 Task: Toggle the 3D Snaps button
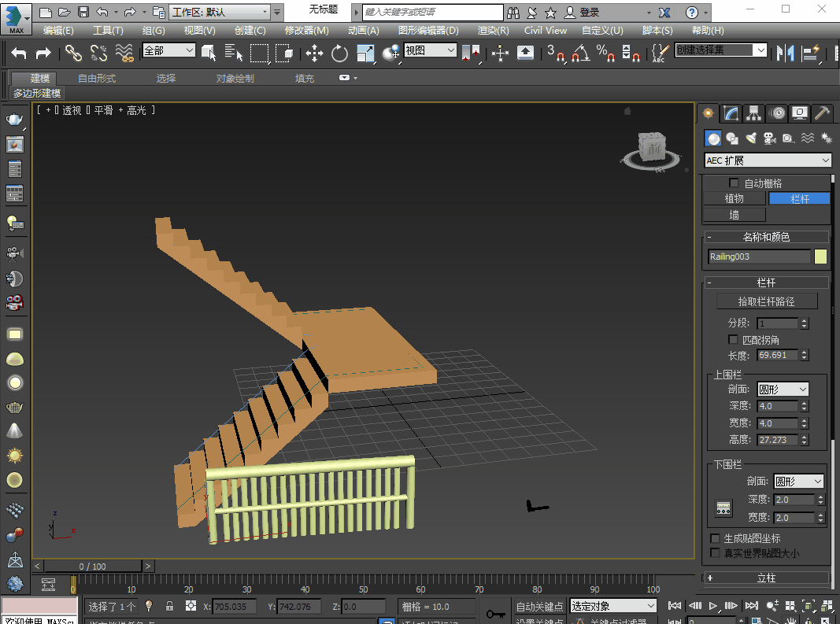[556, 53]
